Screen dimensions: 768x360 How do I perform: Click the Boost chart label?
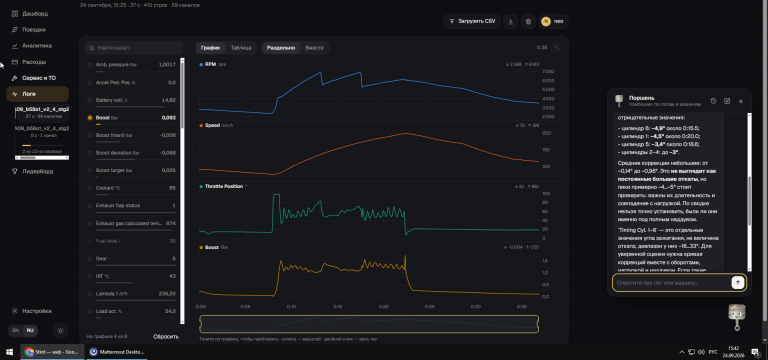tap(214, 248)
